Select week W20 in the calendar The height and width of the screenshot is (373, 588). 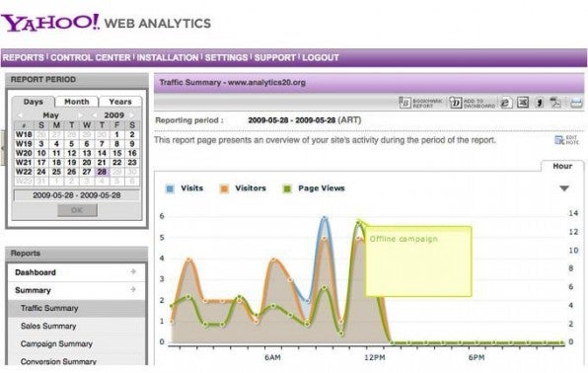point(24,153)
